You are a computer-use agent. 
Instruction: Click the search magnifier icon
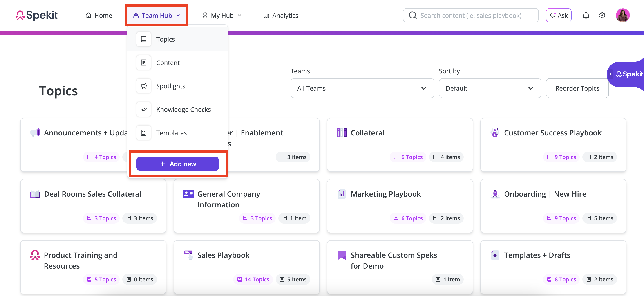[412, 16]
